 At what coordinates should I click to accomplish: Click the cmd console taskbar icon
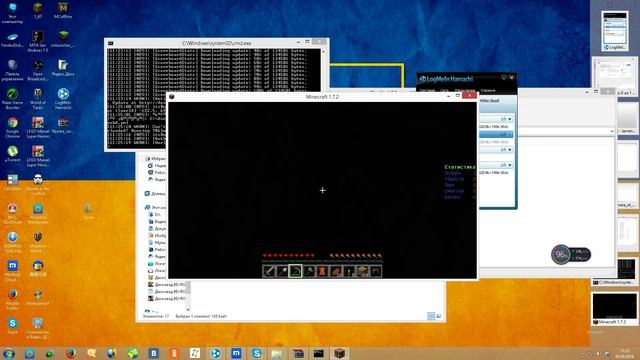[x=319, y=353]
